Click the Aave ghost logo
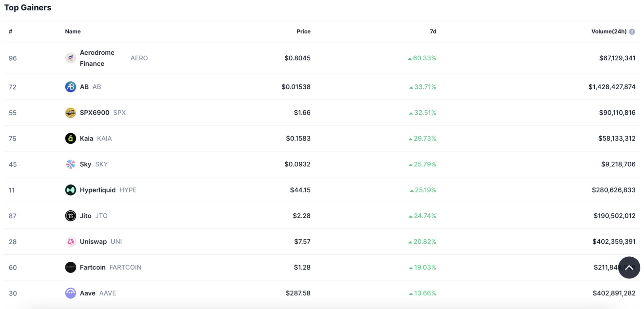The height and width of the screenshot is (309, 644). pyautogui.click(x=70, y=293)
